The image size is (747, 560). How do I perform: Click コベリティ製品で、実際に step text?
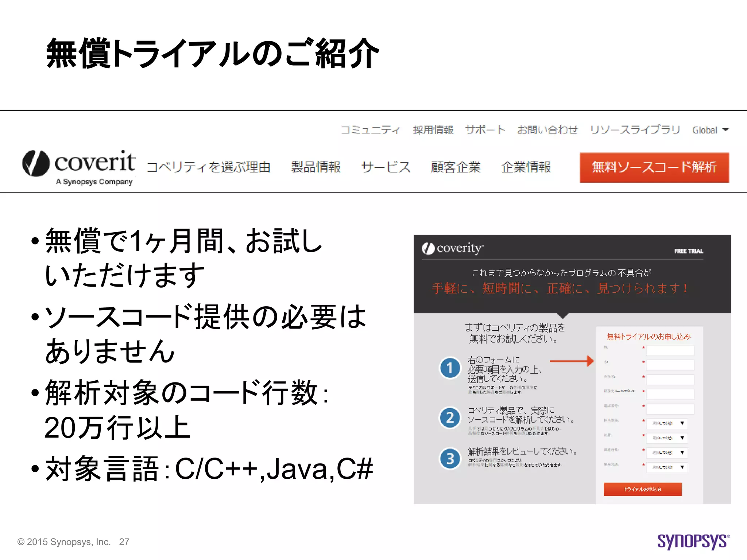click(x=511, y=411)
